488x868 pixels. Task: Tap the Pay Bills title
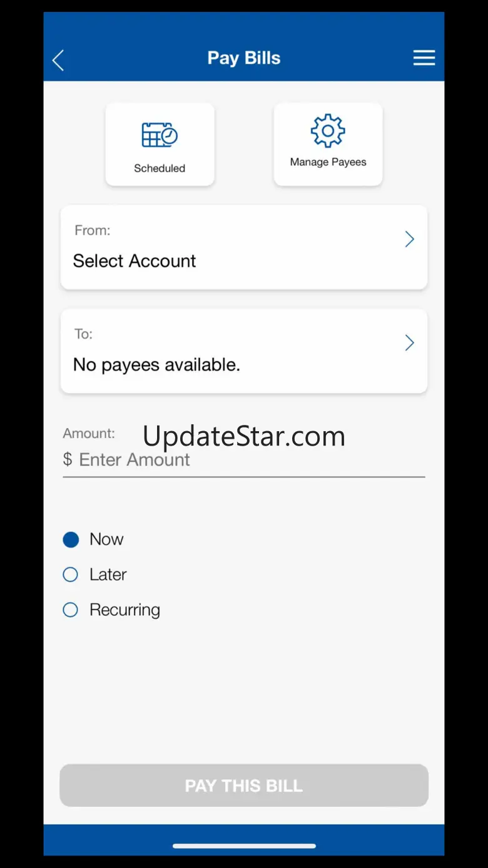click(244, 58)
